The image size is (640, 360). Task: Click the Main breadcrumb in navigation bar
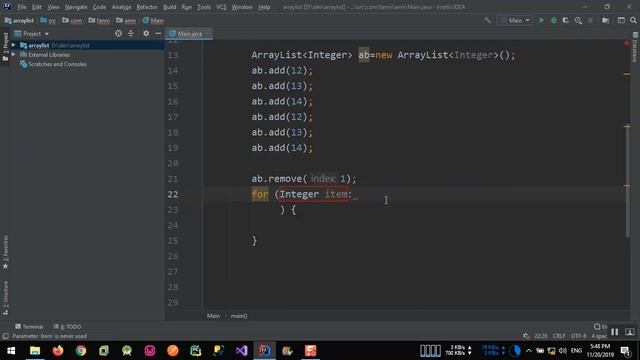153,20
